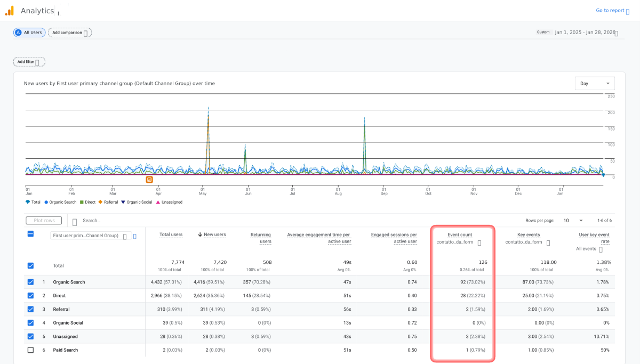Open the First user primary channel group dimension dropdown
Screen dimensions: 640x364
[90, 236]
